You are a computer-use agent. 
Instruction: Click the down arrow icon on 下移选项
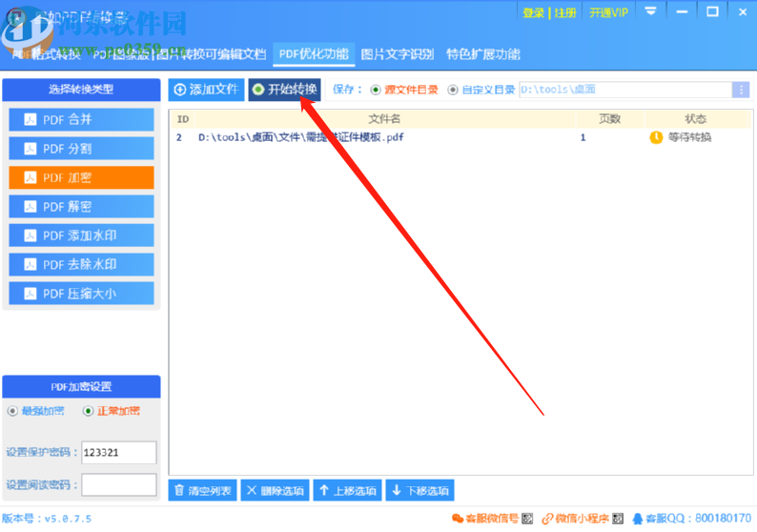pyautogui.click(x=397, y=490)
